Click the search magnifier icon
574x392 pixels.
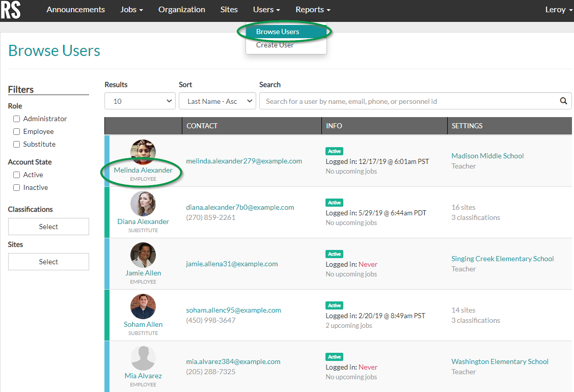(563, 101)
